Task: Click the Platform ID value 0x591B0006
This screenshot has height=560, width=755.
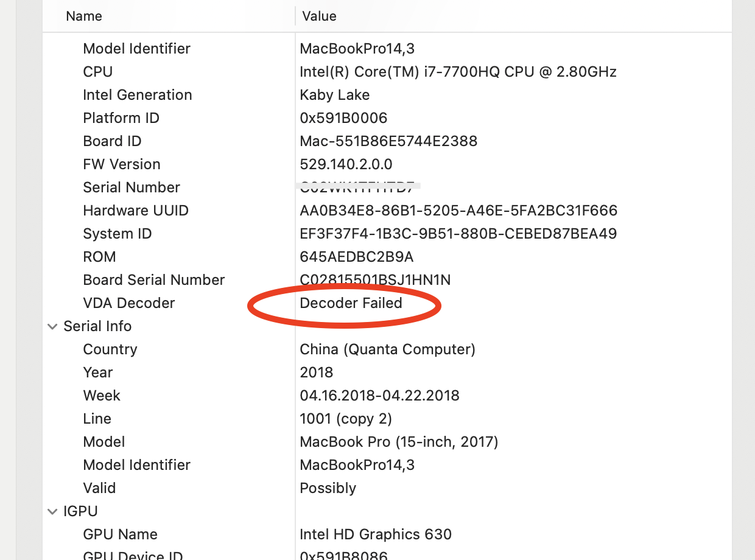Action: point(343,118)
